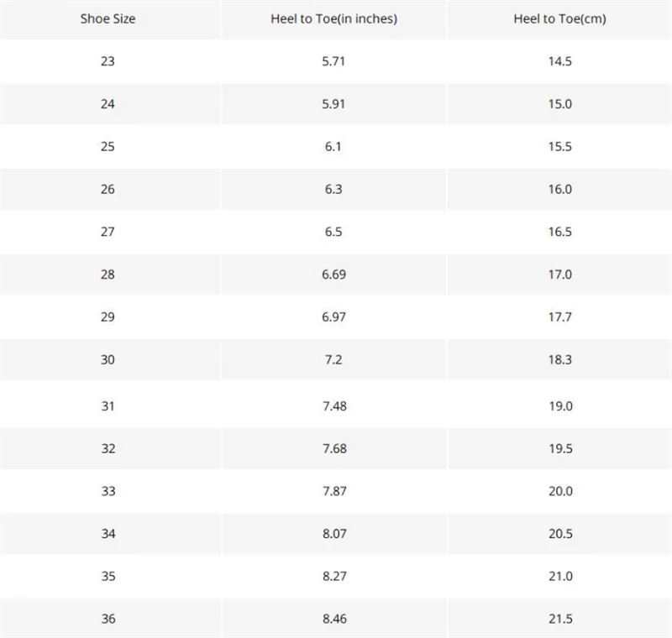Click the Heel to Toe(cm) header
Image resolution: width=672 pixels, height=638 pixels.
[559, 18]
